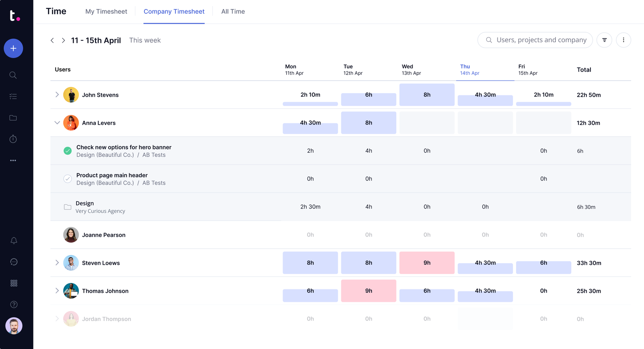
Task: Open the three-dot more options menu
Action: [623, 40]
